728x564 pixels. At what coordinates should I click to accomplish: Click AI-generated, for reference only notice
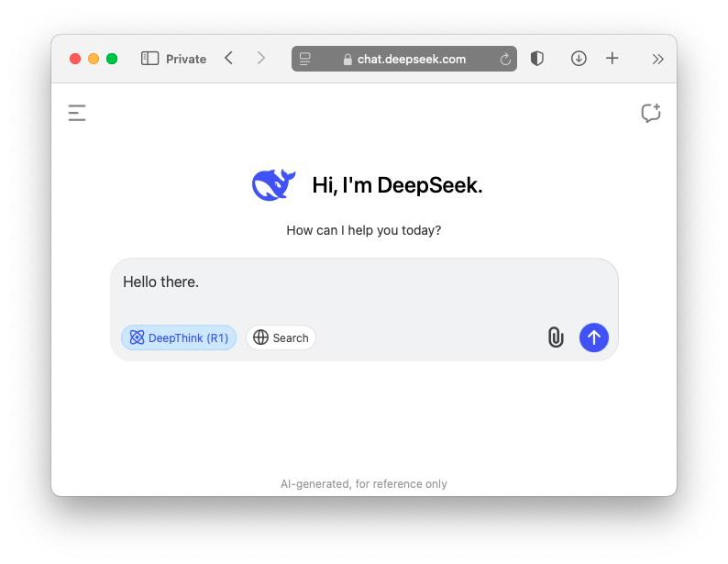click(x=363, y=483)
